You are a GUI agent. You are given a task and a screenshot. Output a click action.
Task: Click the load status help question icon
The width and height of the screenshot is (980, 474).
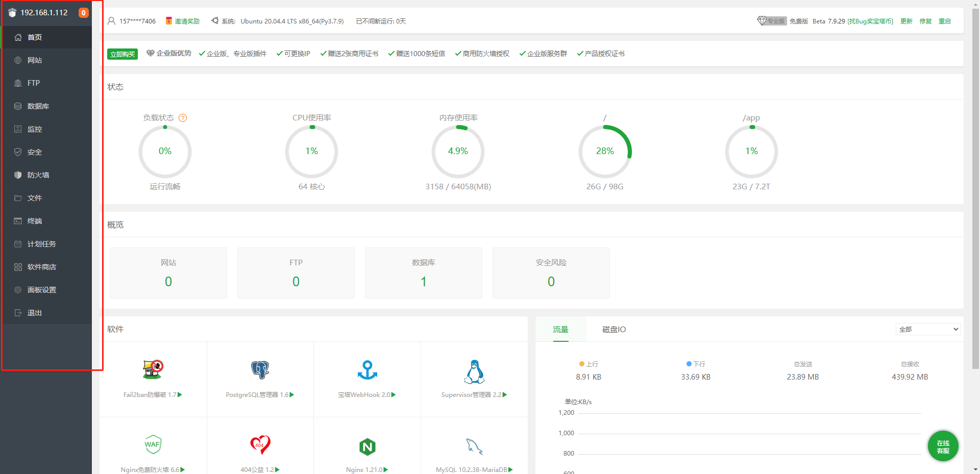click(x=183, y=118)
